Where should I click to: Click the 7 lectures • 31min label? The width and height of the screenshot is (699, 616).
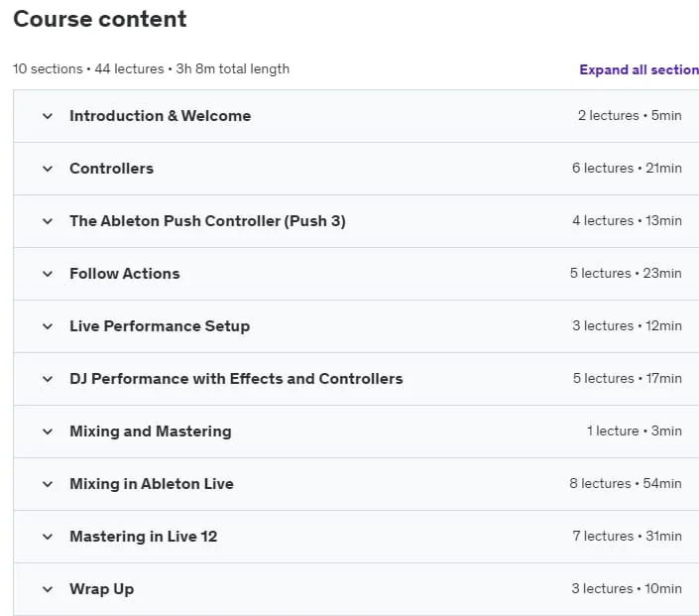click(627, 537)
